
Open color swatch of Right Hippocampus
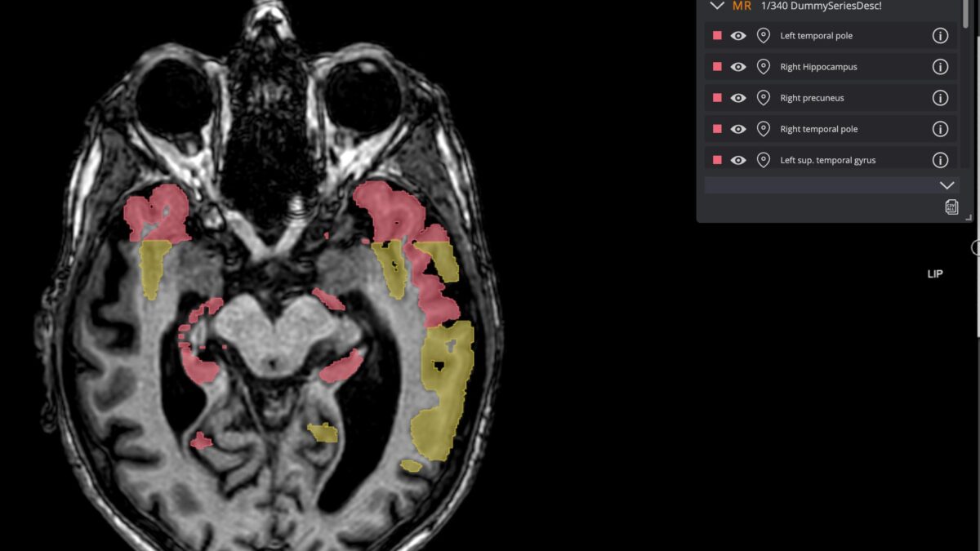click(717, 67)
